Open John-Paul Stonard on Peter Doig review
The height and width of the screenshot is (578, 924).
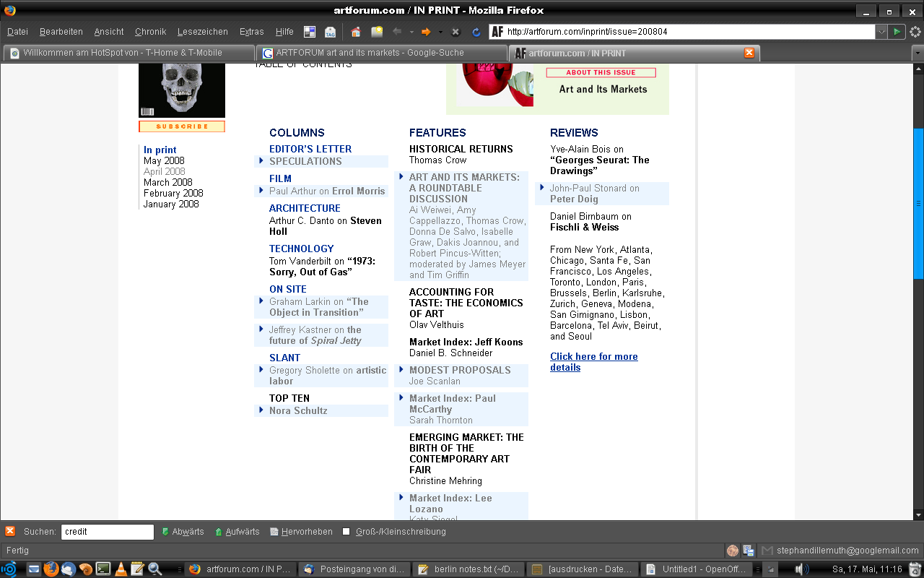pyautogui.click(x=595, y=193)
